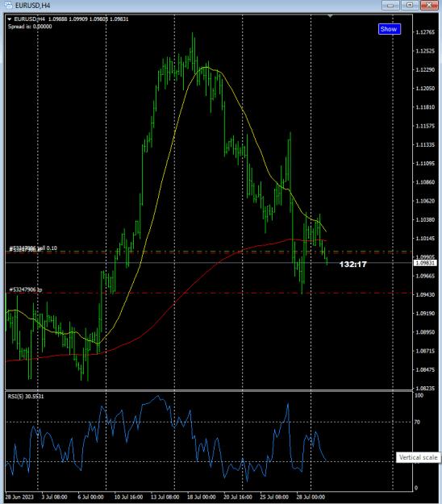Click the 1.11095 price scale value
The width and height of the screenshot is (442, 504).
425,164
